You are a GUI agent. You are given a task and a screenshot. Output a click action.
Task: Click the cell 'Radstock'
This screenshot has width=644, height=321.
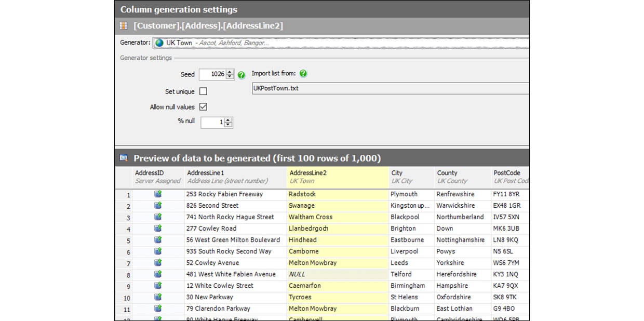point(338,194)
